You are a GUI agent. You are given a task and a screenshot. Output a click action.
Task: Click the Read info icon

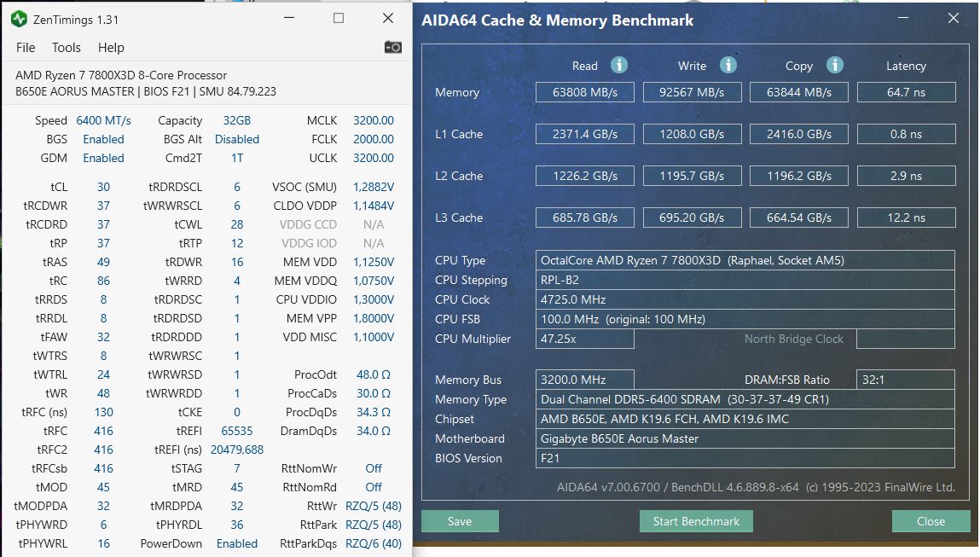coord(618,65)
